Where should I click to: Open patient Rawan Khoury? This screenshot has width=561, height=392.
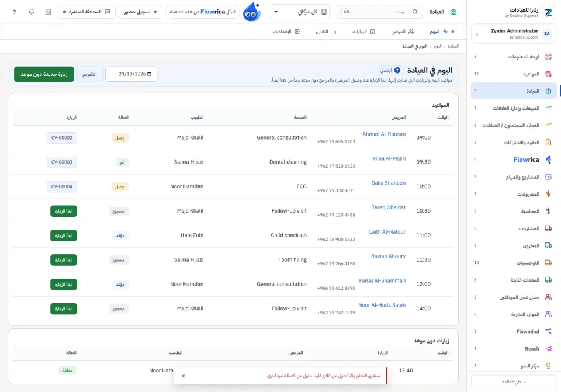coord(388,256)
